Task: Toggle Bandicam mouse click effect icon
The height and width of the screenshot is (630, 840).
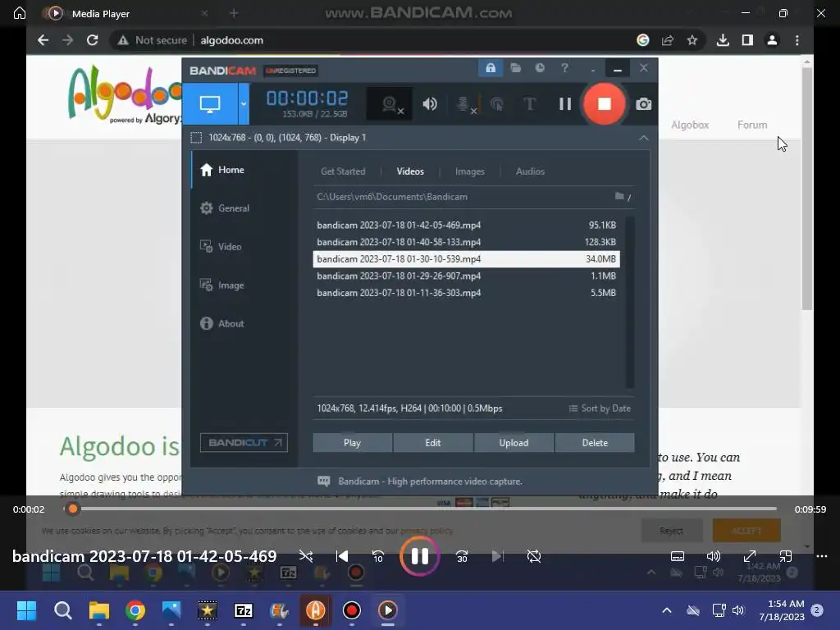Action: click(497, 104)
